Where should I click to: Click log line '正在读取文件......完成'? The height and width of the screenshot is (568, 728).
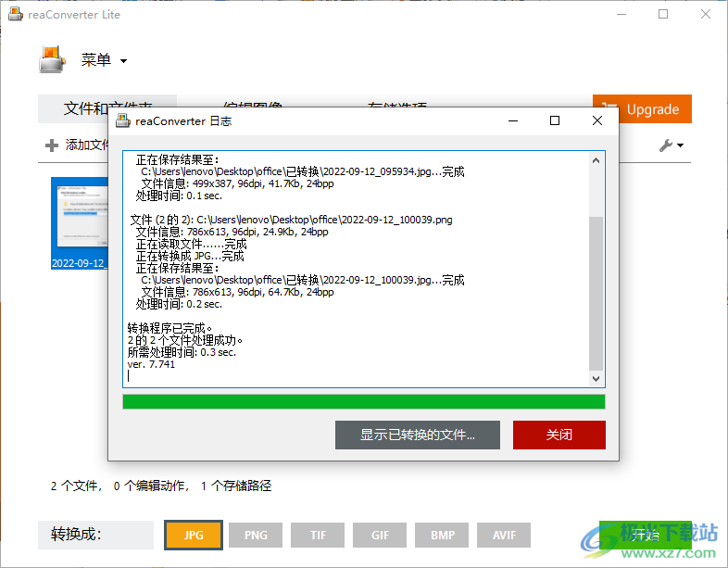click(192, 244)
